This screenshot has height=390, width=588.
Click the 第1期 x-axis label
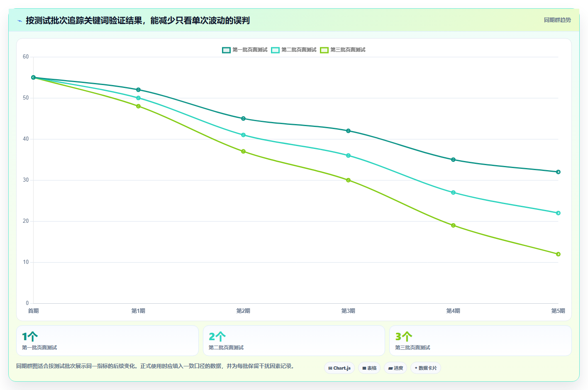[138, 311]
